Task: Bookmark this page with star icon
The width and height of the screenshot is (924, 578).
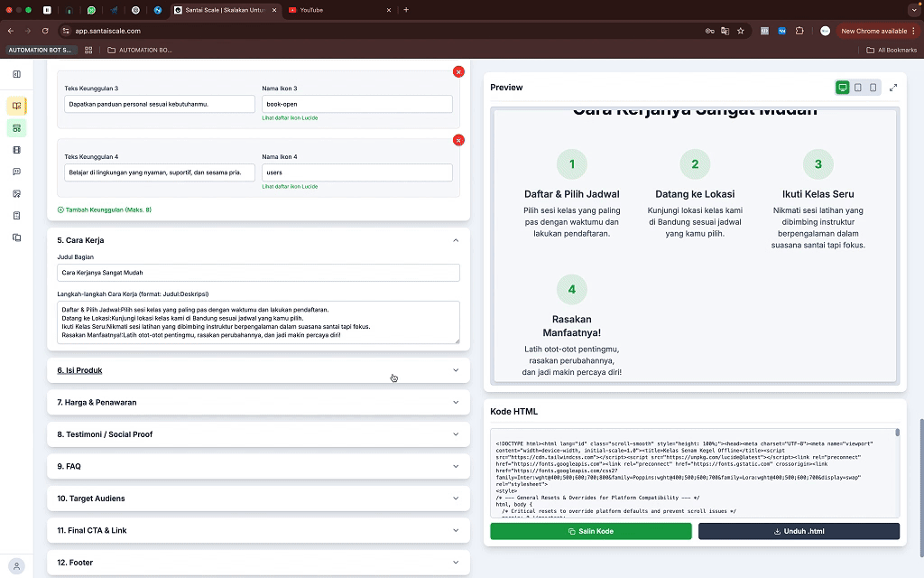Action: pos(741,31)
